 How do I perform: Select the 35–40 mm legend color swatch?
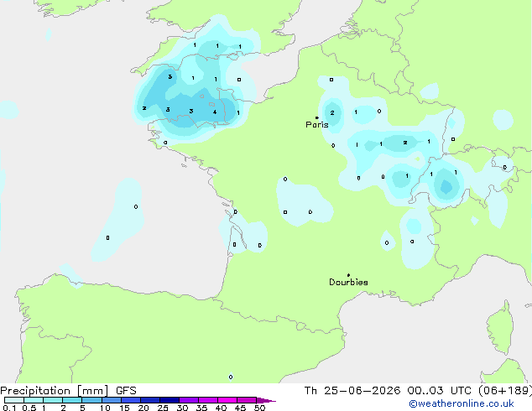click(207, 400)
